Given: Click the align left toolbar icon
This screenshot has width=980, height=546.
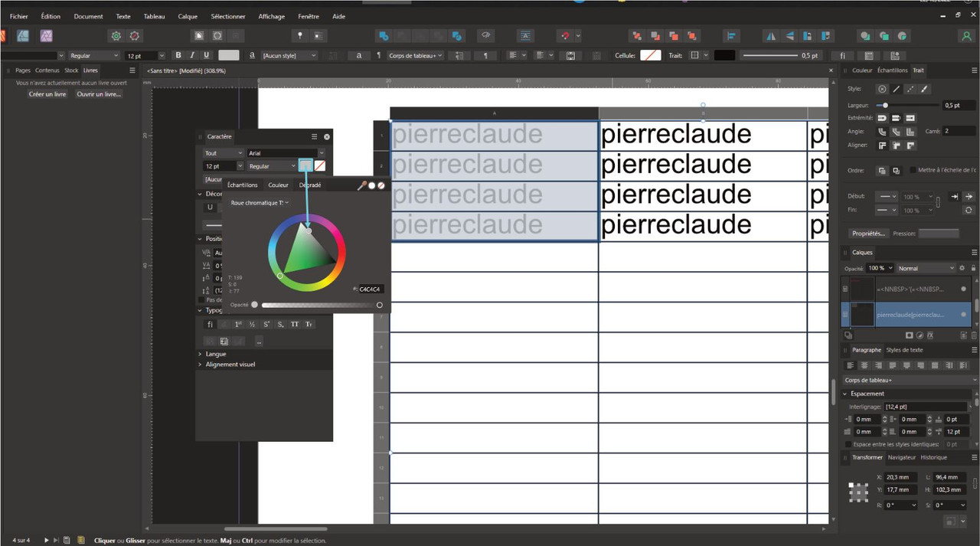Looking at the screenshot, I should point(732,36).
